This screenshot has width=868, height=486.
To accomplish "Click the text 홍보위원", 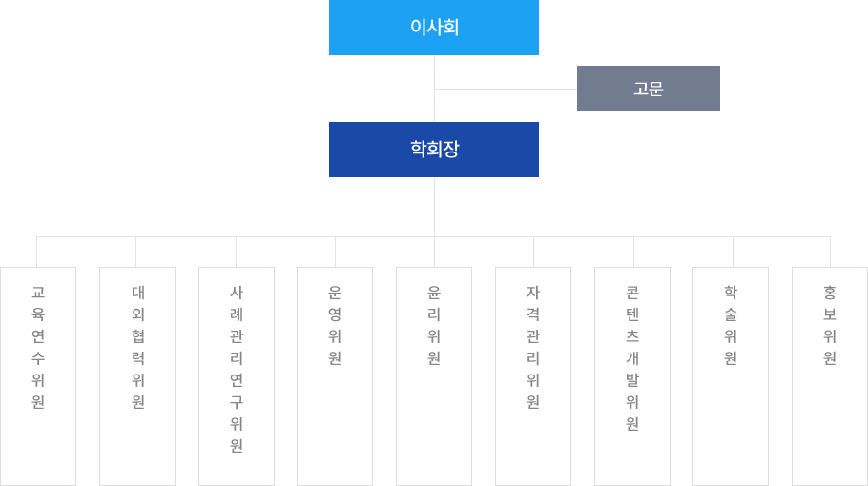I will [830, 325].
